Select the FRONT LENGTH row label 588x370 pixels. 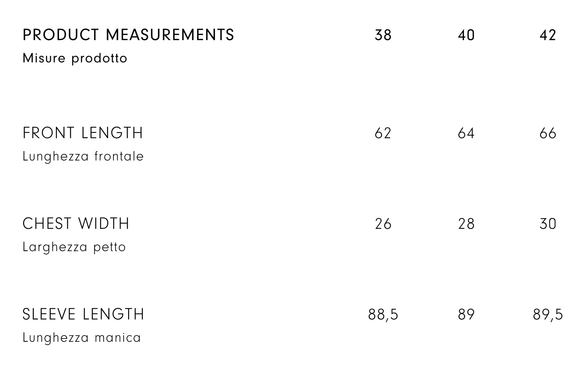(83, 133)
